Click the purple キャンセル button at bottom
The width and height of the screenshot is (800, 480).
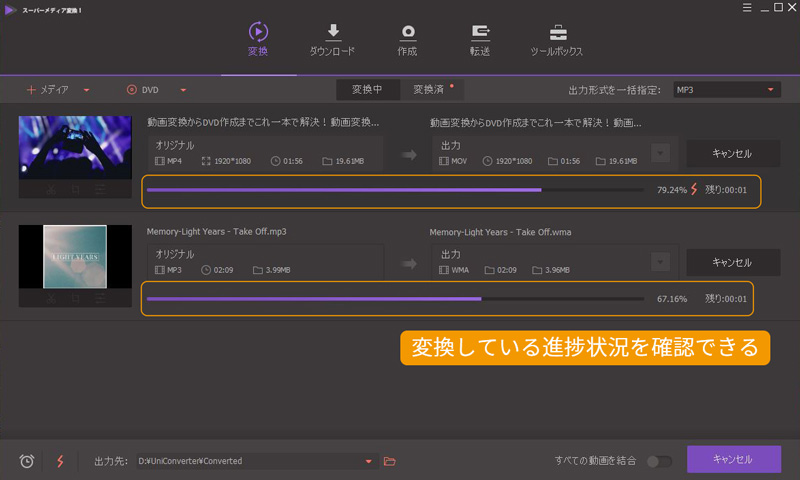click(734, 459)
